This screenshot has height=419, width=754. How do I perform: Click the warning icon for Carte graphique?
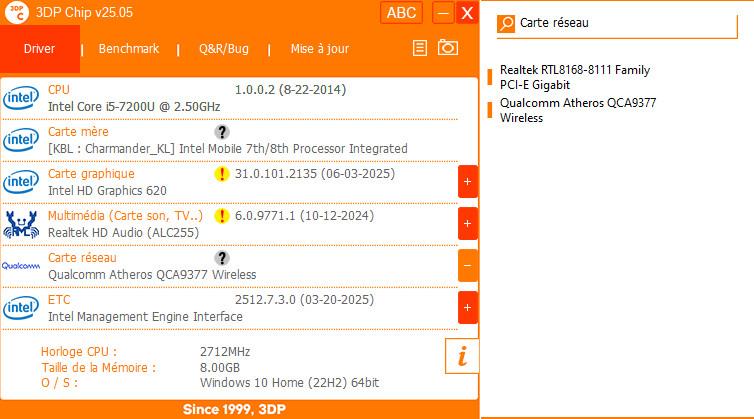[222, 174]
